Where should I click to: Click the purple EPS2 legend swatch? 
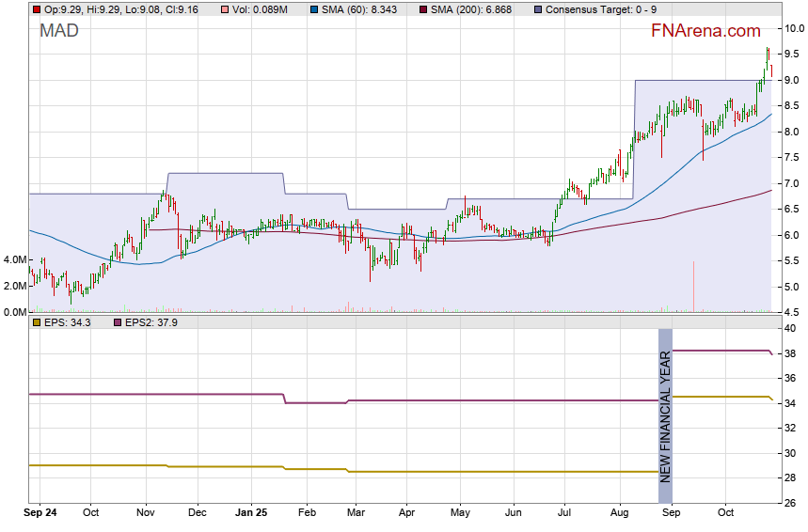coord(118,322)
